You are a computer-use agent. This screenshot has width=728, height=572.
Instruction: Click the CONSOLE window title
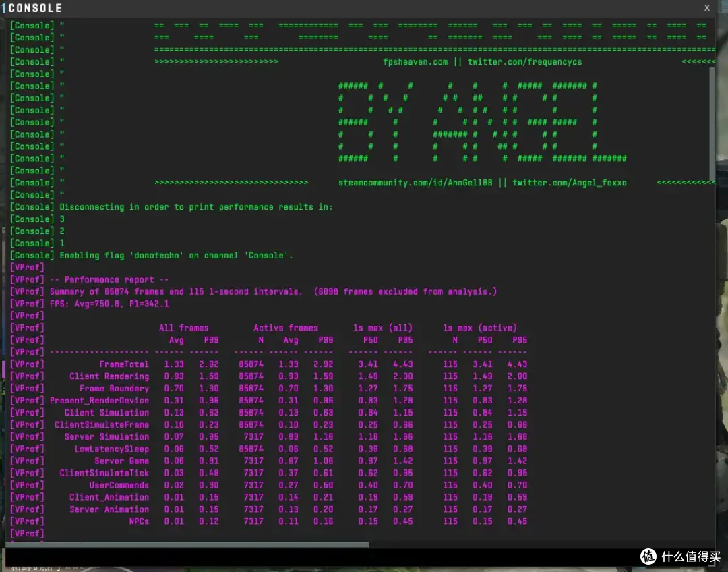[x=35, y=8]
